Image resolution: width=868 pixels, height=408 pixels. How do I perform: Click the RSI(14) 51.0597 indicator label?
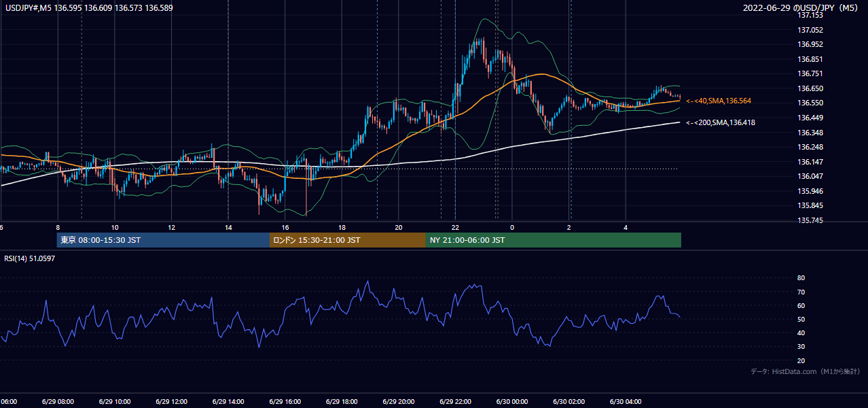pyautogui.click(x=30, y=258)
